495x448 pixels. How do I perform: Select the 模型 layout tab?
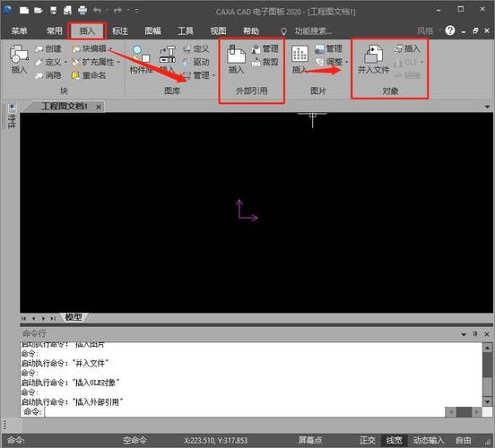[74, 317]
